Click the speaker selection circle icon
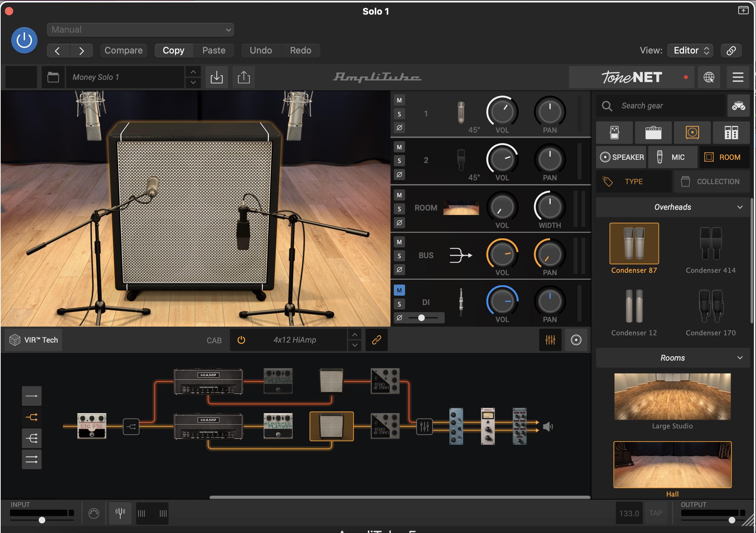756x533 pixels. (x=576, y=340)
